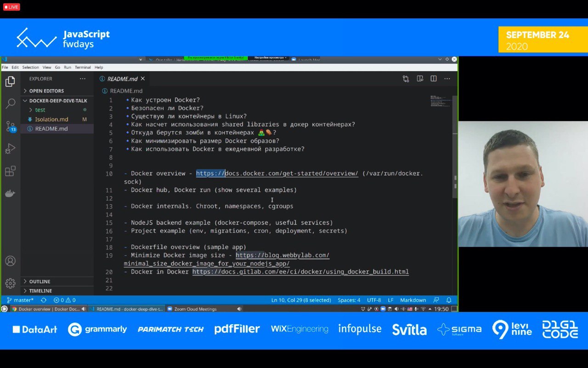Open the Accounts menu icon
The image size is (588, 368).
tap(10, 261)
